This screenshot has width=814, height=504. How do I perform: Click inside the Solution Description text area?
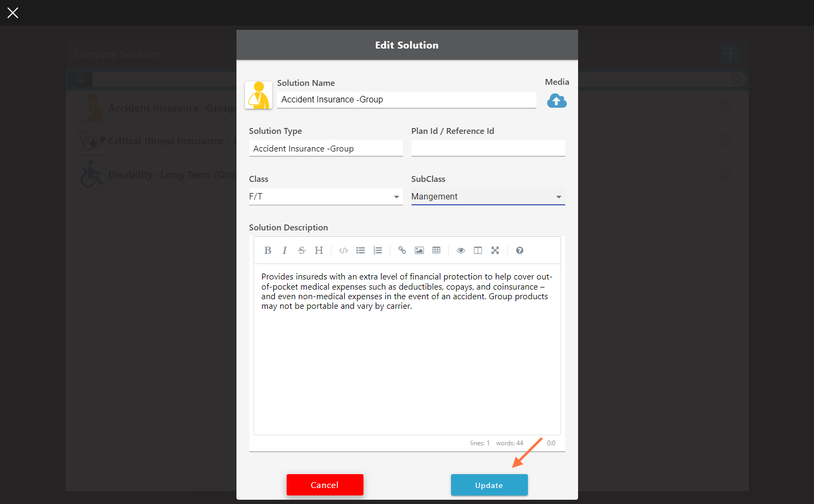coord(407,349)
